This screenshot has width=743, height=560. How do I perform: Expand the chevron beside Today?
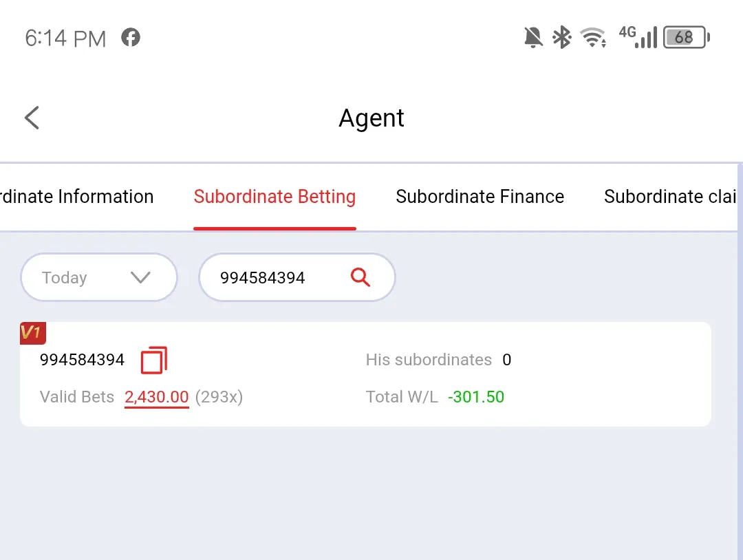pyautogui.click(x=140, y=277)
